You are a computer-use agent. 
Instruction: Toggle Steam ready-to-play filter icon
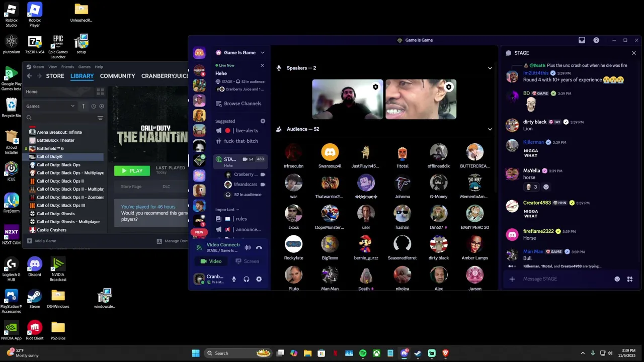102,106
